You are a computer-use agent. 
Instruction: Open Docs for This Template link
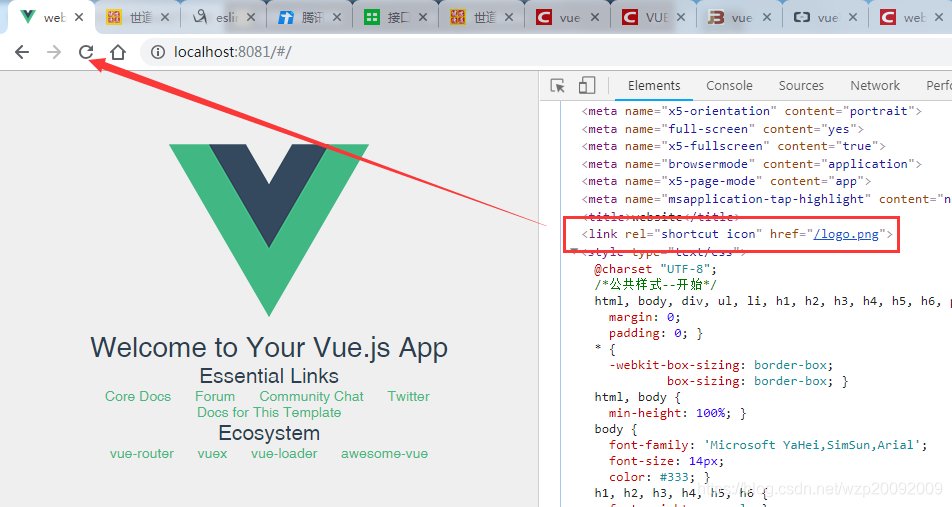(269, 412)
